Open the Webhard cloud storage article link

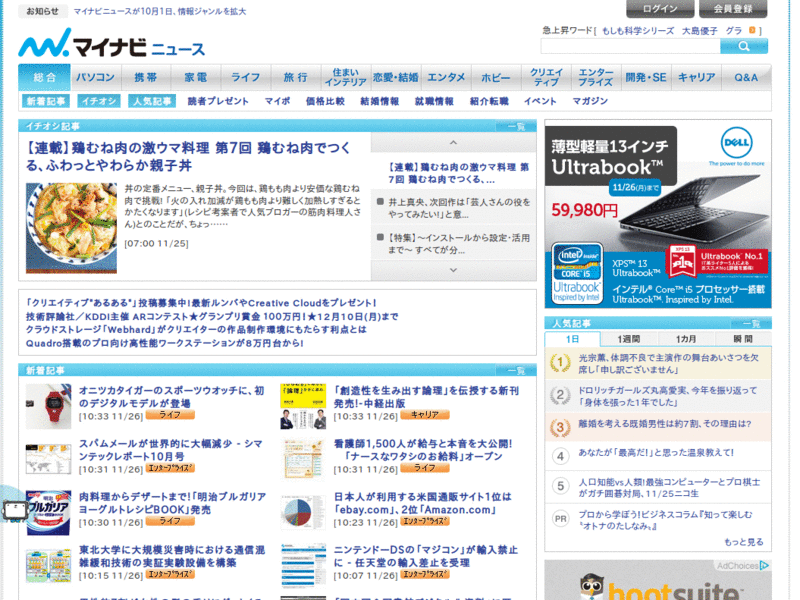(x=196, y=330)
